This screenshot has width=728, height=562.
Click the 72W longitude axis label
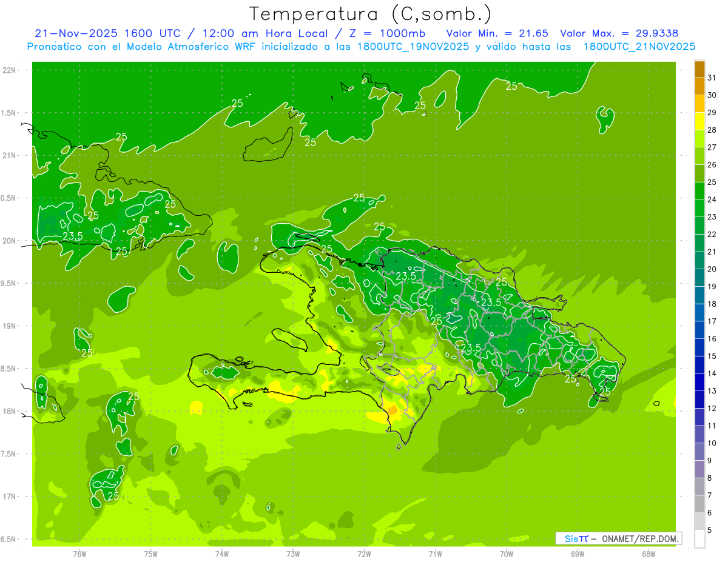364,554
